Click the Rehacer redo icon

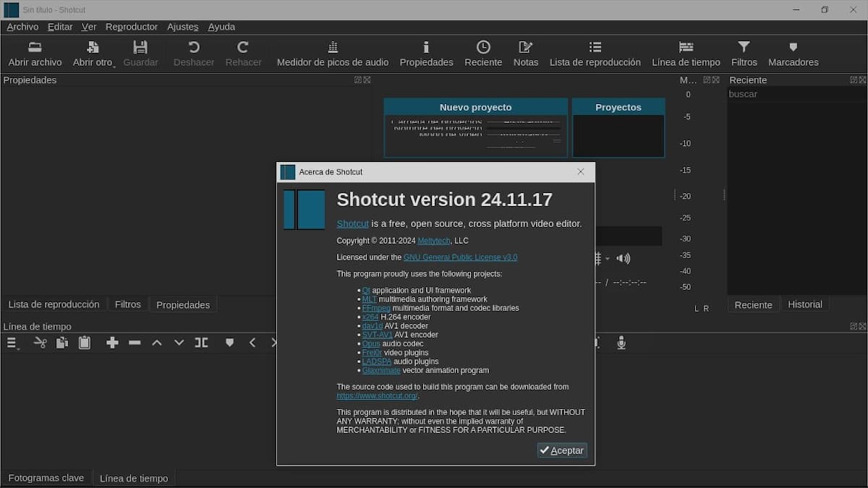point(243,48)
